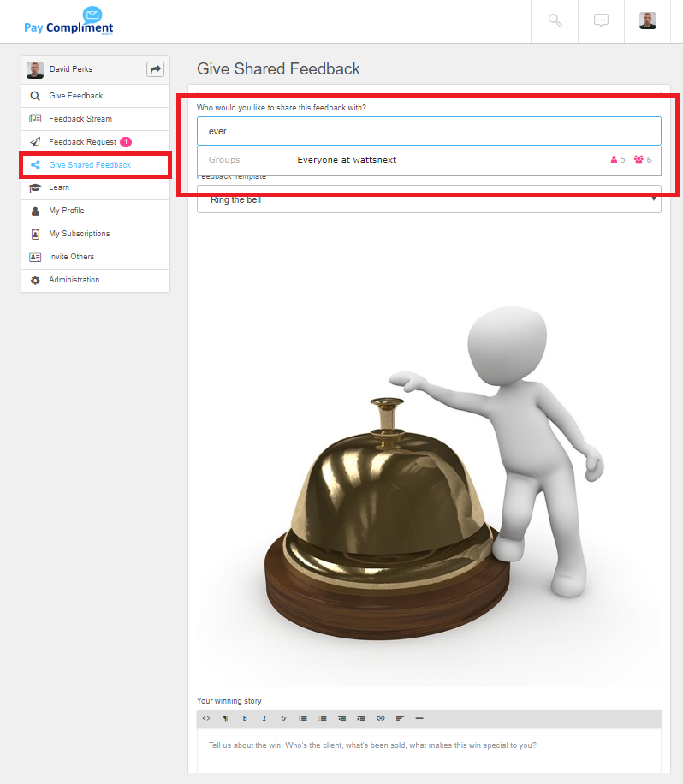
Task: Toggle HTML code view in editor toolbar
Action: (x=206, y=718)
